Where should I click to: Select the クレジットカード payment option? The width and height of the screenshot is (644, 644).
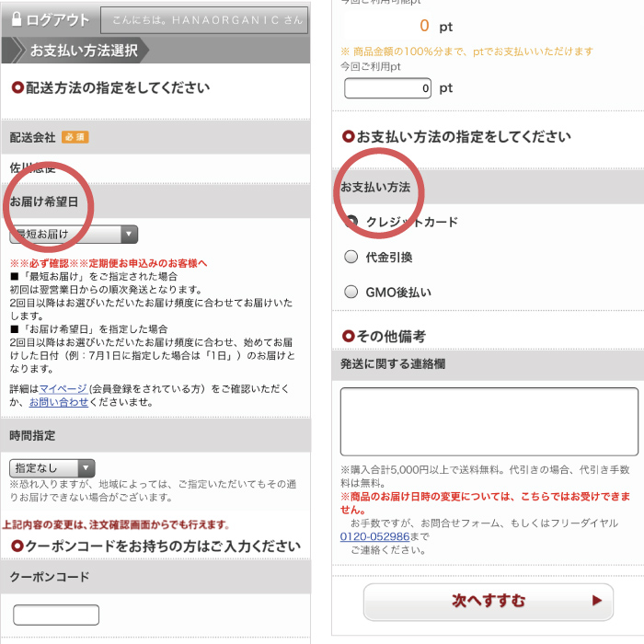pos(351,222)
